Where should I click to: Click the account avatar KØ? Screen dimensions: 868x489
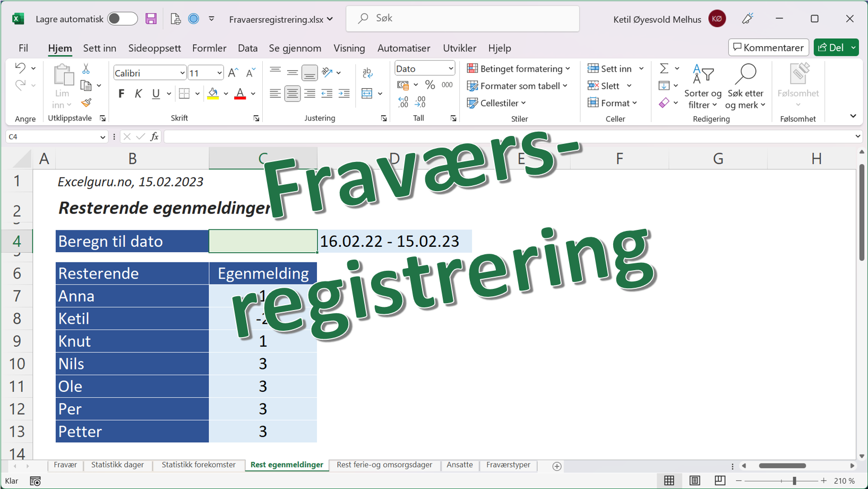717,19
